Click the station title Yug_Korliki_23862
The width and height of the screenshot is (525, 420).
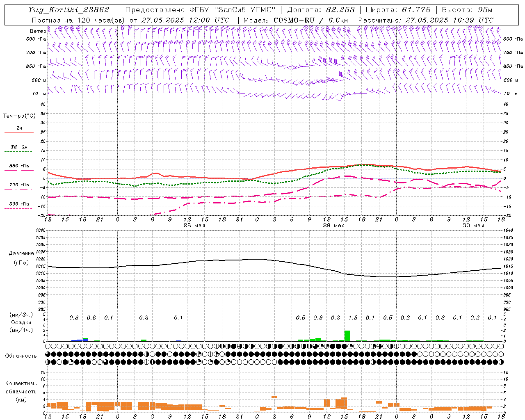coord(68,10)
